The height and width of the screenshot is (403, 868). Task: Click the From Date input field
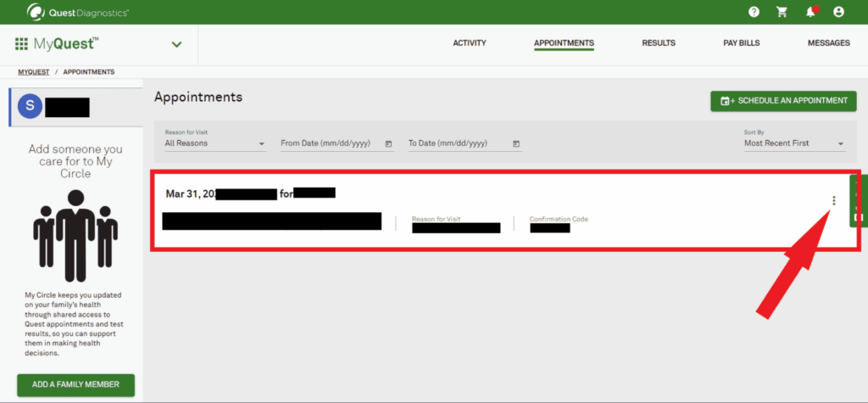point(337,143)
